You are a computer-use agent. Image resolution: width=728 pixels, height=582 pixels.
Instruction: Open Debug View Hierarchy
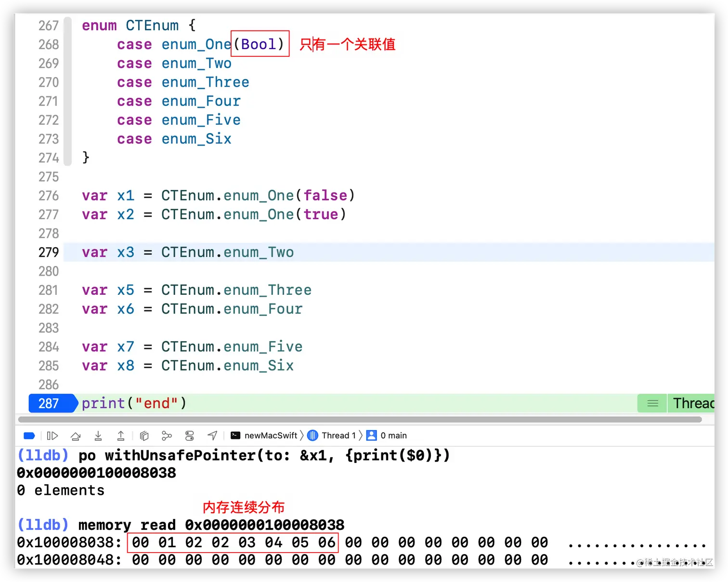144,435
